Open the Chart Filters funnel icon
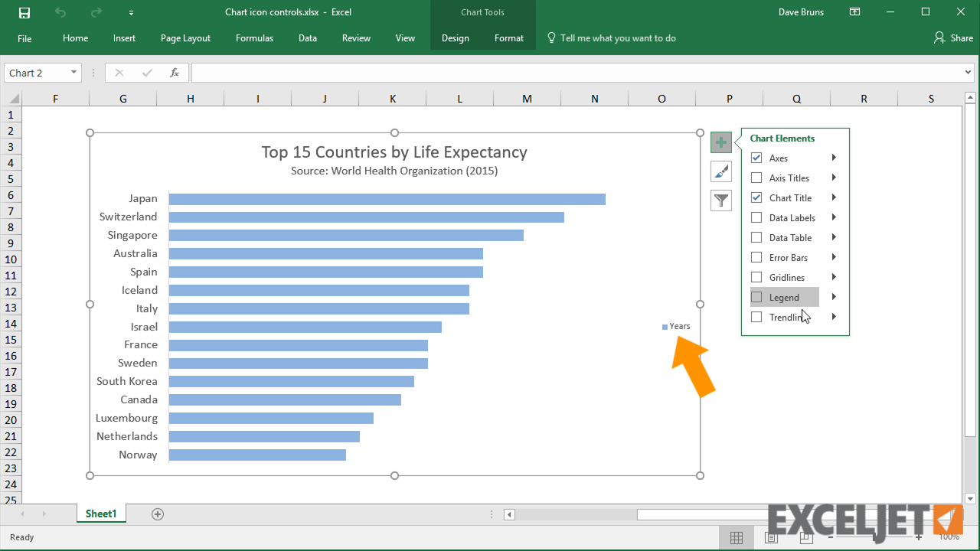980x551 pixels. pyautogui.click(x=720, y=200)
